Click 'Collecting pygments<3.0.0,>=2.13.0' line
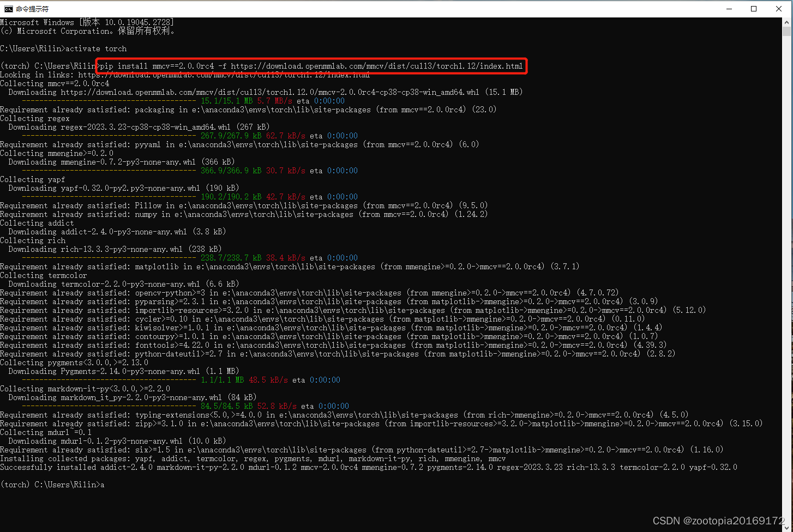The image size is (793, 532). click(74, 362)
